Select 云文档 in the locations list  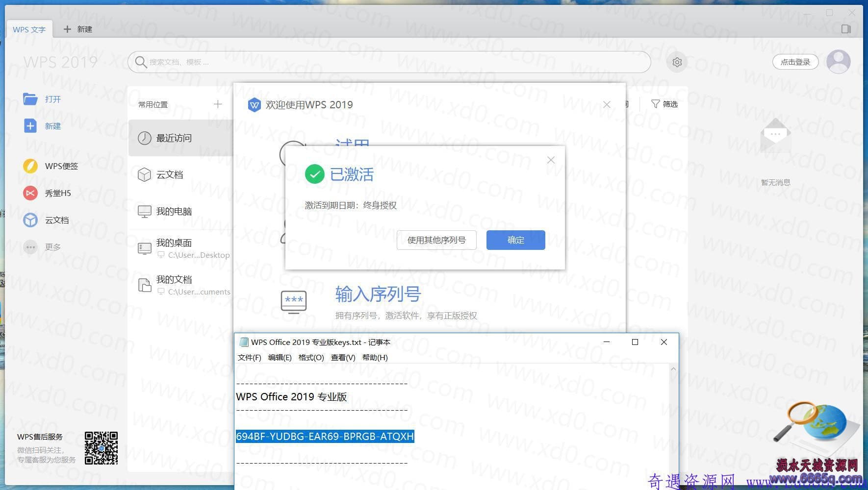click(x=180, y=174)
